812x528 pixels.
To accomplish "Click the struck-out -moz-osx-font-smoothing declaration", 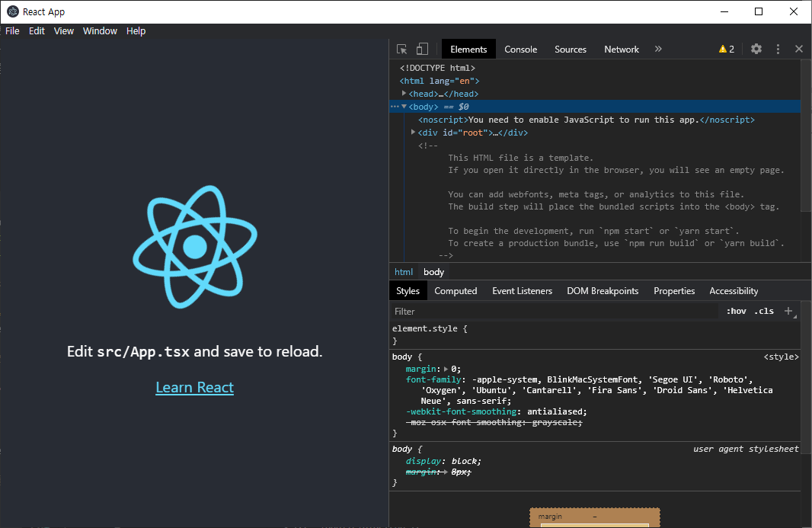I will point(494,422).
